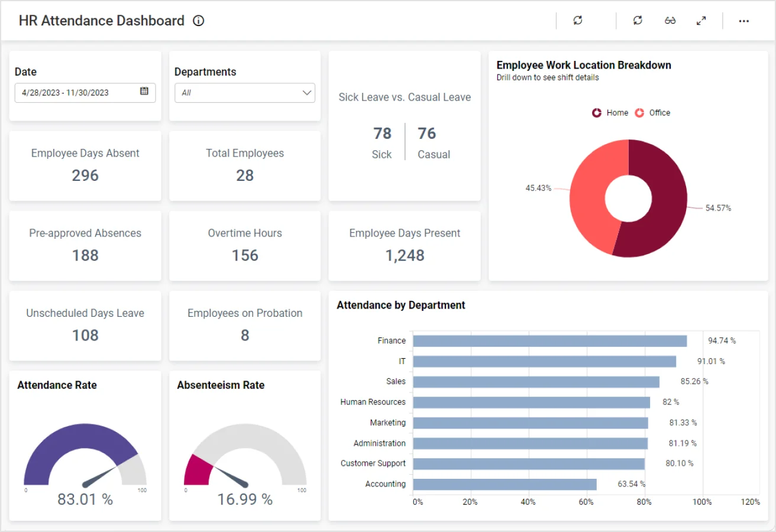
Task: Click the Casual leave count 76
Action: (x=427, y=134)
